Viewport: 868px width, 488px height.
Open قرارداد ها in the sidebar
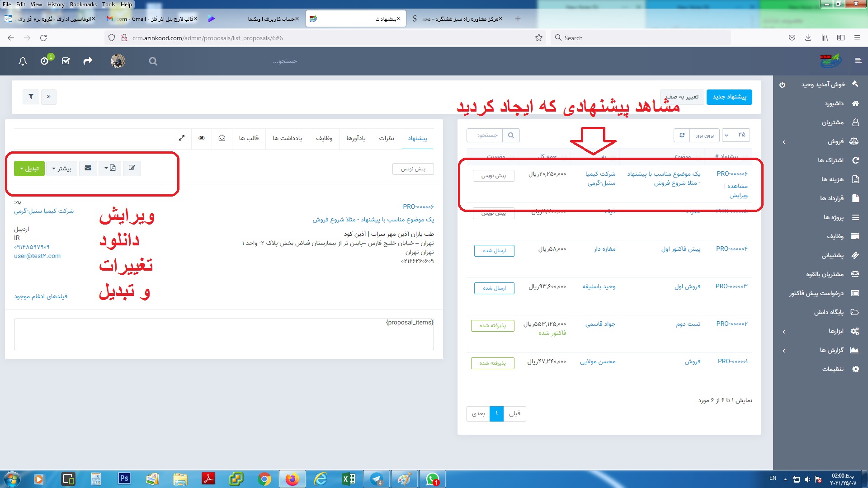point(832,198)
